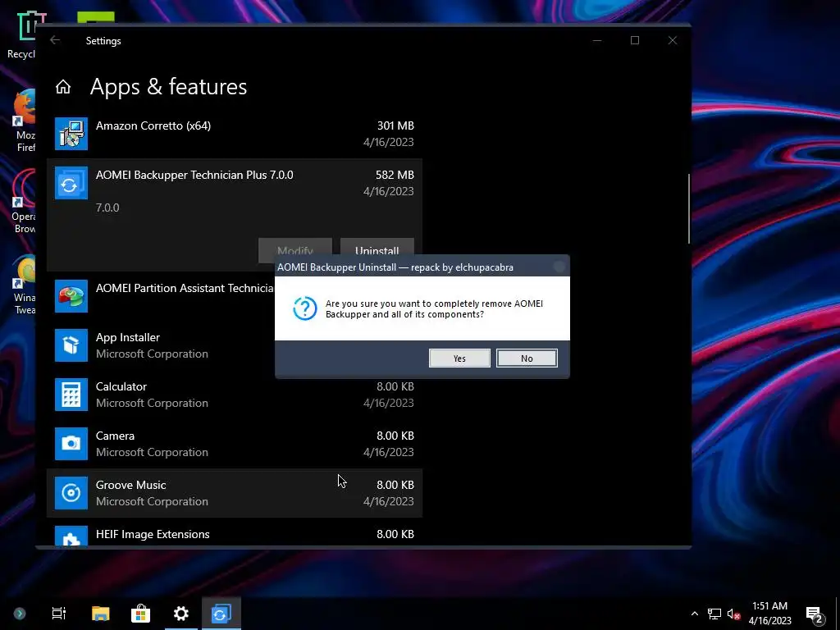Confirm uninstall with the Yes button
This screenshot has height=630, width=840.
459,358
